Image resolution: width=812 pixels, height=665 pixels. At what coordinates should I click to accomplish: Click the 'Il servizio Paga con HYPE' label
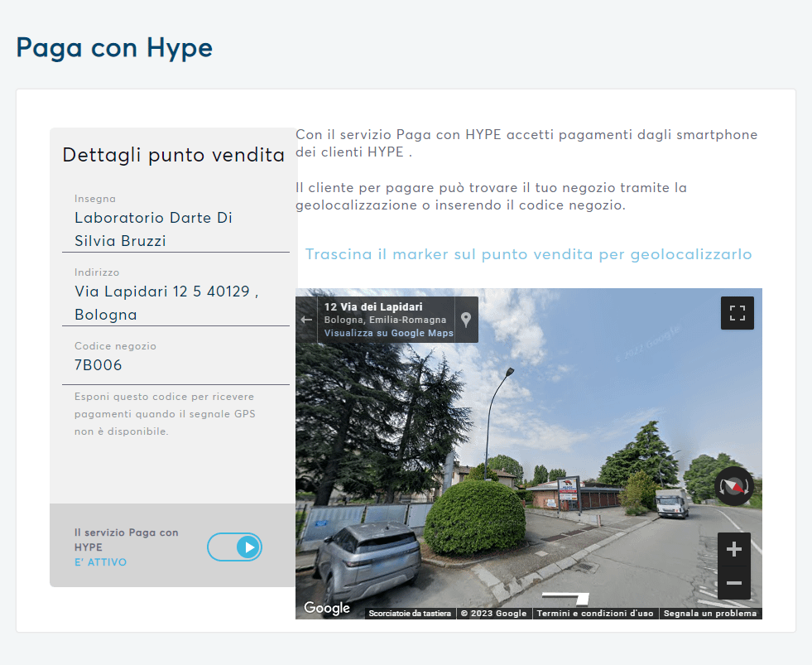tap(127, 540)
